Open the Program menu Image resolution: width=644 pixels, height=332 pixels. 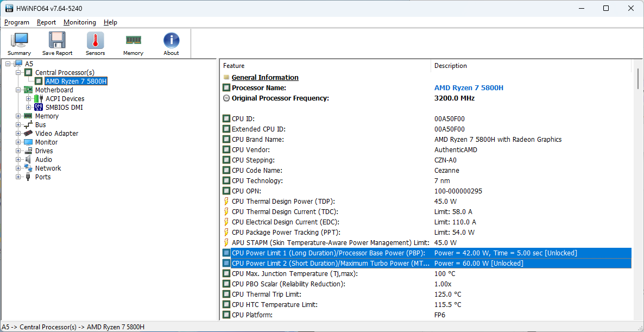tap(17, 22)
